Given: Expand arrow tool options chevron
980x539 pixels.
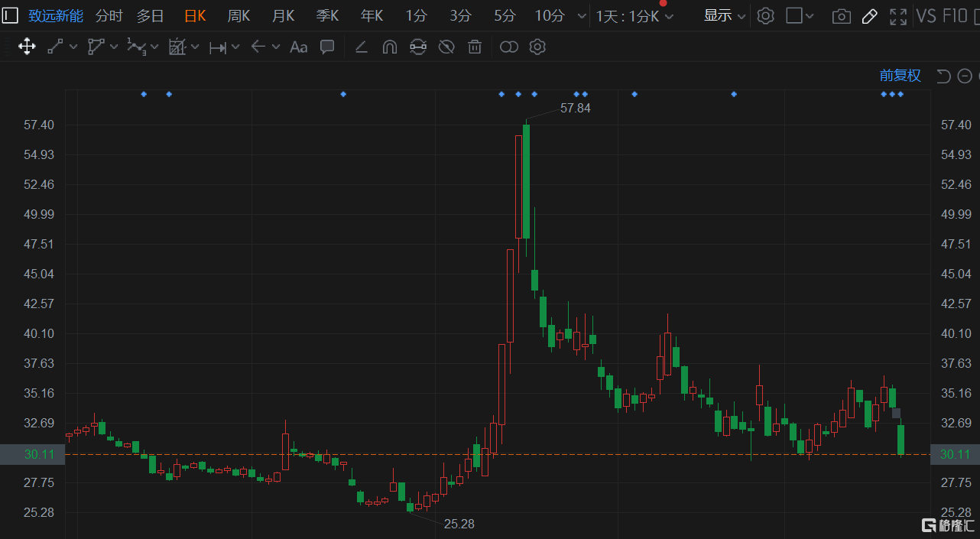Looking at the screenshot, I should click(276, 47).
